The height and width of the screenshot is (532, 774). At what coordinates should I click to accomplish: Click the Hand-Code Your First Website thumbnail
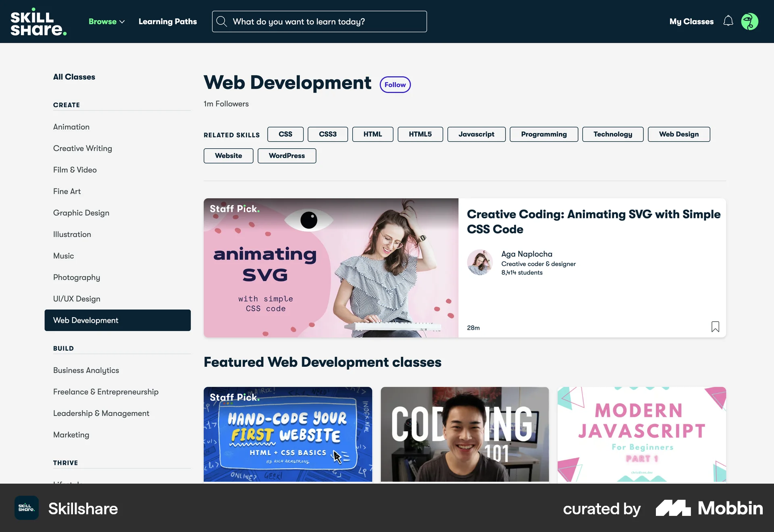click(288, 434)
